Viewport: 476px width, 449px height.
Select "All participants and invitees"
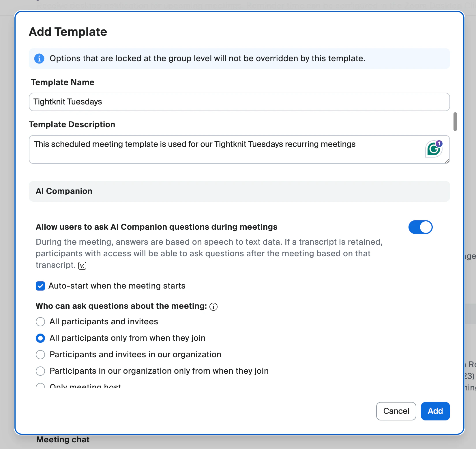tap(40, 322)
